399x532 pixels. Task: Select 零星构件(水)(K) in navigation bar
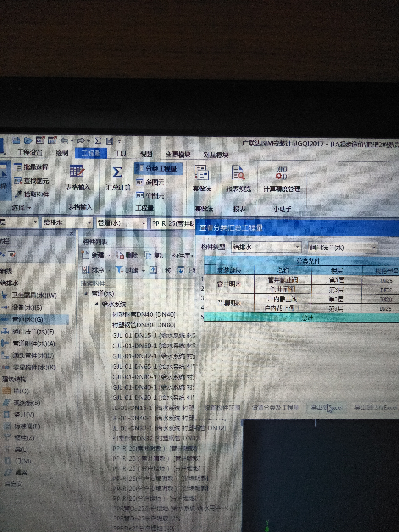point(29,368)
